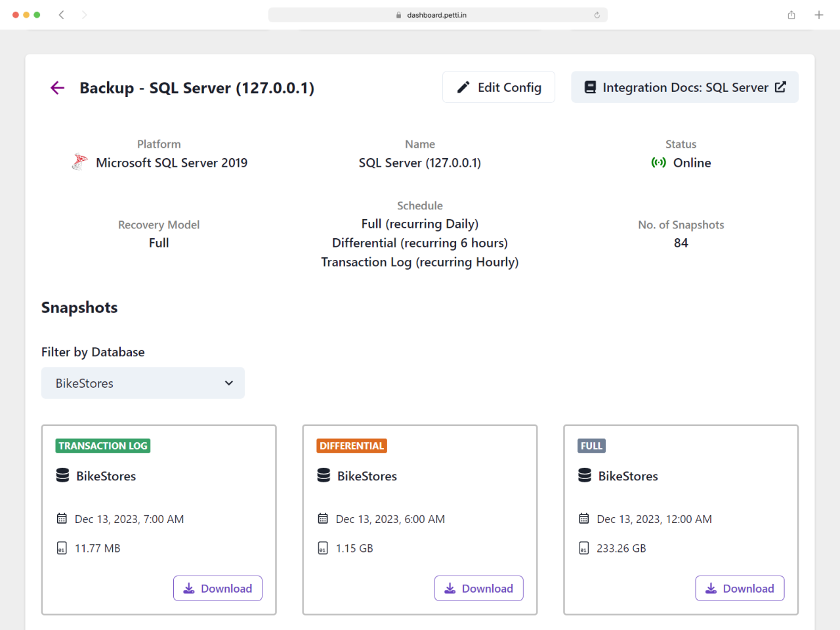Image resolution: width=840 pixels, height=630 pixels.
Task: Click the TRANSACTION LOG badge
Action: pos(103,446)
